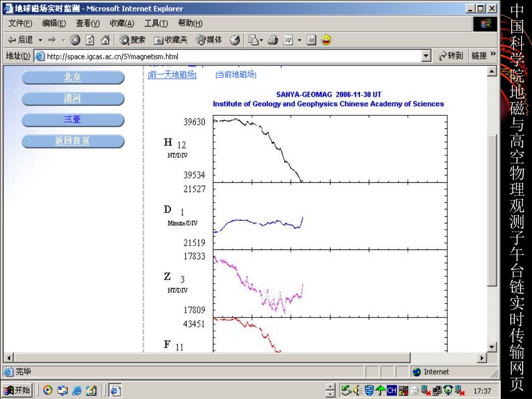The height and width of the screenshot is (399, 532).
Task: Click the 转到 Go button
Action: point(451,56)
